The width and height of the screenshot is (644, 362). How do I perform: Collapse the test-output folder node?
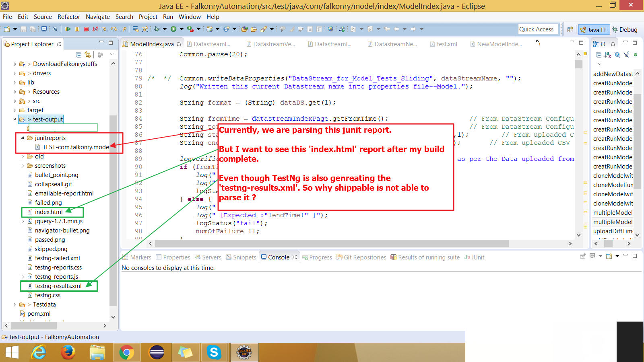coord(15,119)
